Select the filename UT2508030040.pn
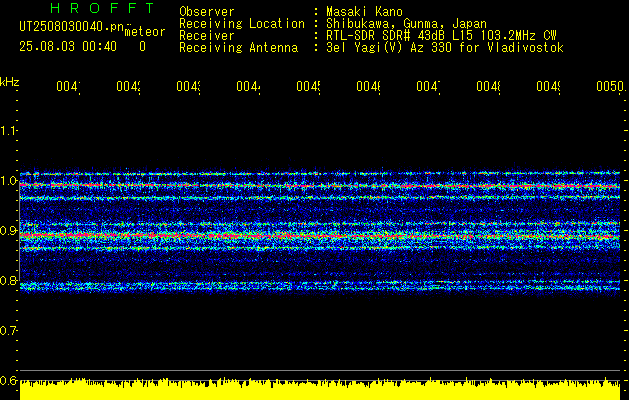 point(71,27)
